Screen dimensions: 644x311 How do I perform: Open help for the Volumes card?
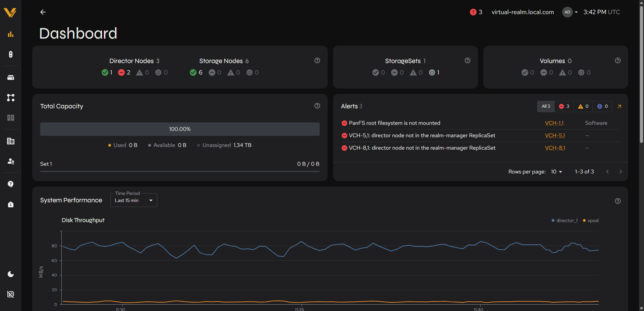(x=618, y=60)
